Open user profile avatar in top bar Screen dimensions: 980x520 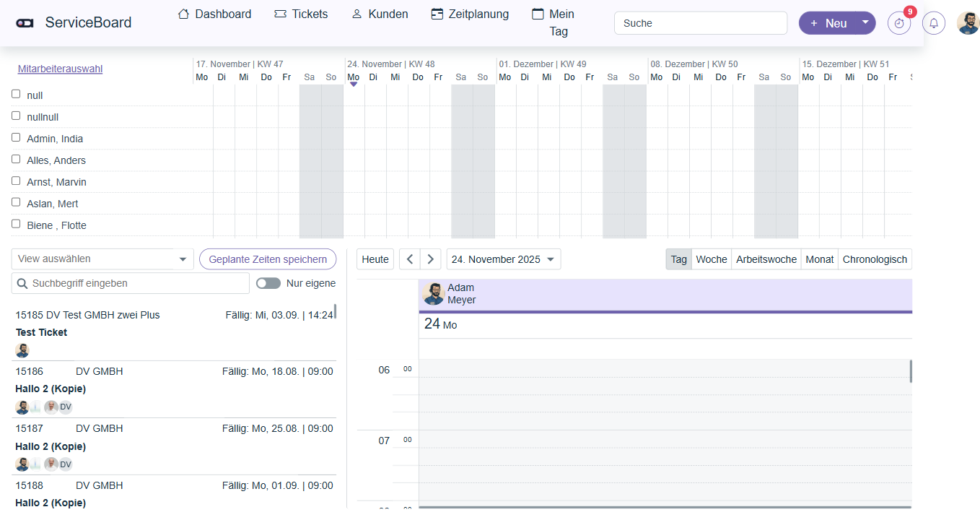tap(968, 23)
